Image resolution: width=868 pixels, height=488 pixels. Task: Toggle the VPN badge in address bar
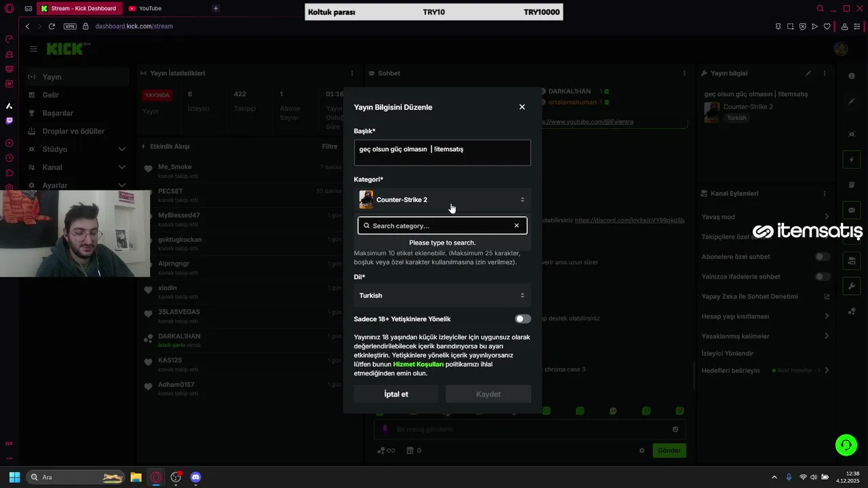(x=70, y=26)
